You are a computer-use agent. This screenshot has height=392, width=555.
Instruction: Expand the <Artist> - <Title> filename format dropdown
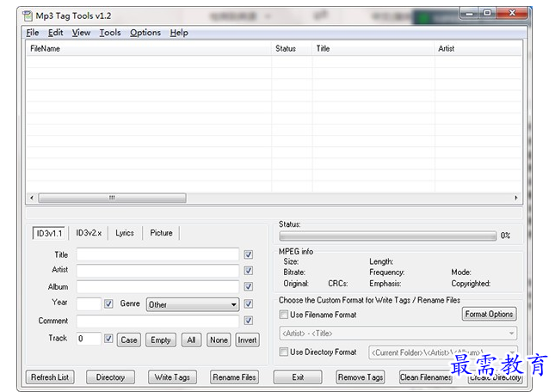(x=398, y=334)
